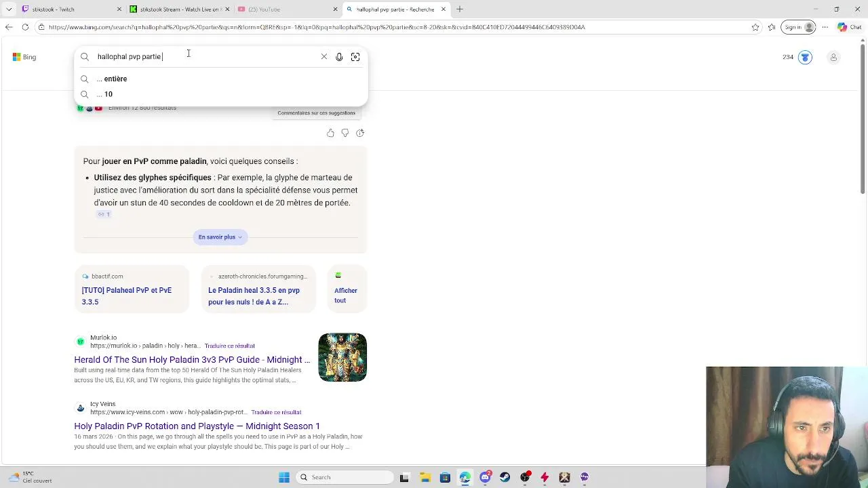Add this page to favorites star
The height and width of the screenshot is (488, 868).
coord(755,27)
